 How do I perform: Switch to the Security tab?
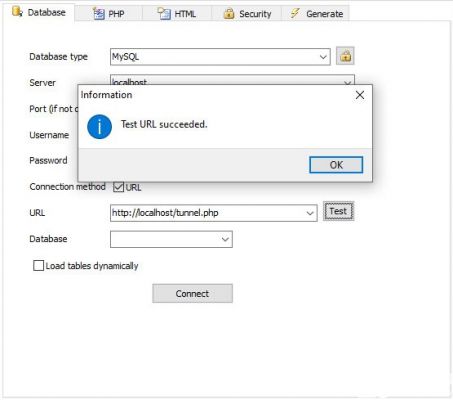pyautogui.click(x=247, y=14)
